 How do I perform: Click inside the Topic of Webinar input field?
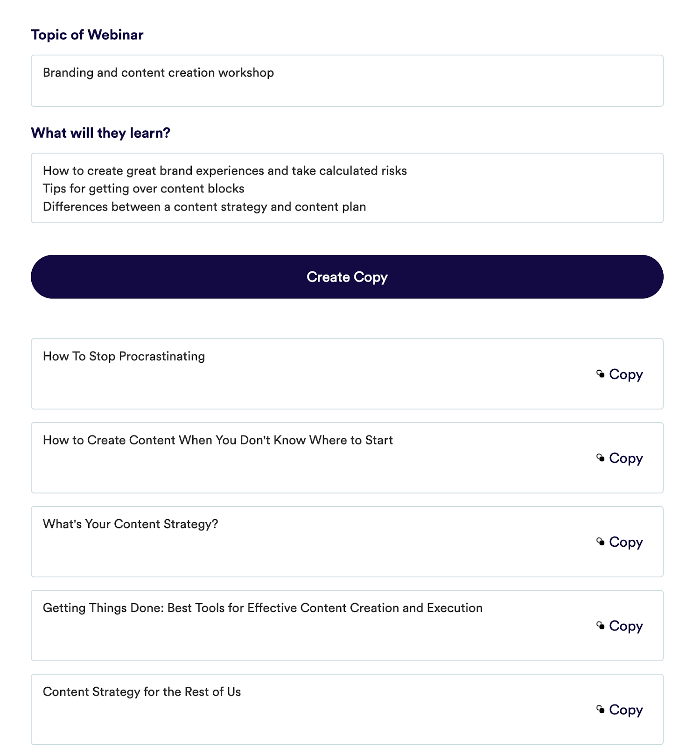(347, 80)
